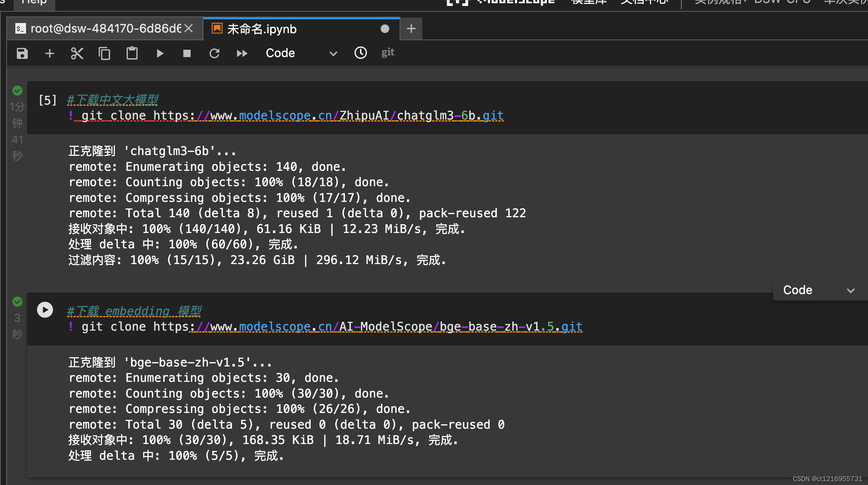Cut the selected cell with scissors icon

pyautogui.click(x=77, y=53)
